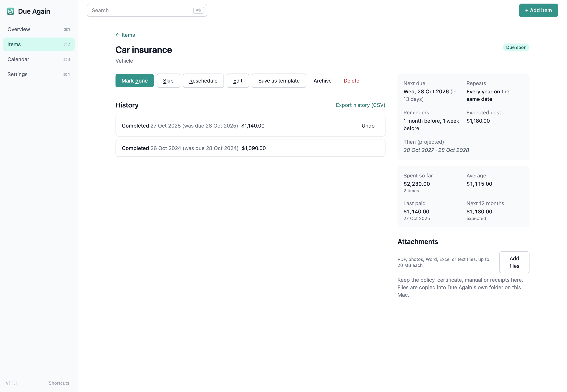Select Items in the sidebar
The image size is (567, 392).
(x=39, y=44)
